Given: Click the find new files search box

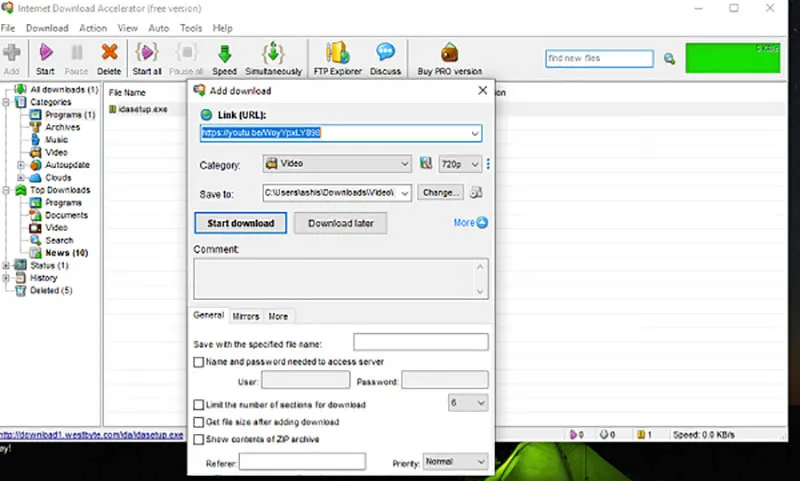Looking at the screenshot, I should (x=599, y=59).
